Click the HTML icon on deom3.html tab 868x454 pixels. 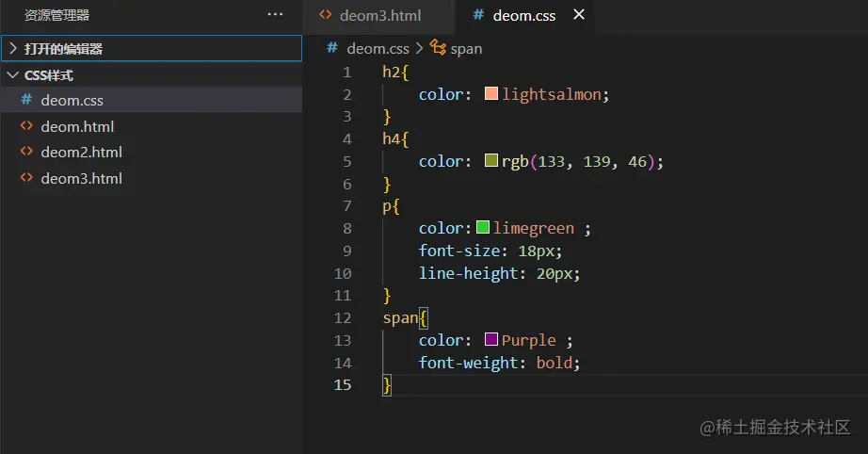click(326, 15)
